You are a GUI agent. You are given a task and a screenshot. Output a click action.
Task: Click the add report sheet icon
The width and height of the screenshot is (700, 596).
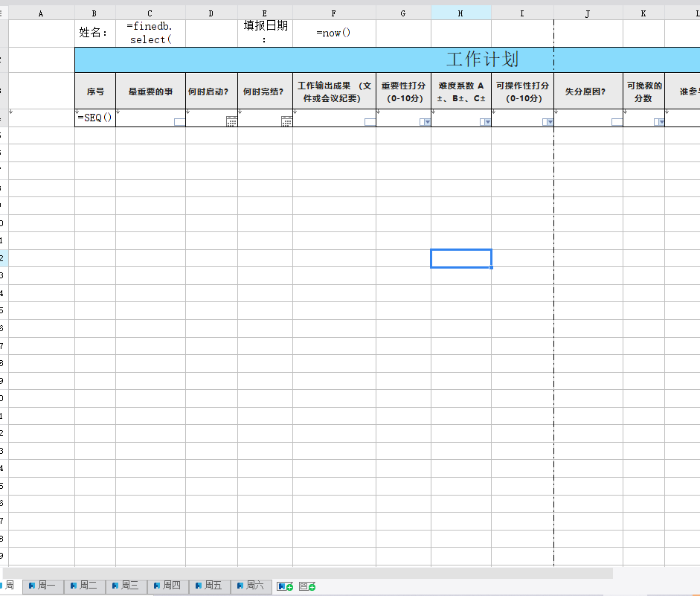pos(285,586)
